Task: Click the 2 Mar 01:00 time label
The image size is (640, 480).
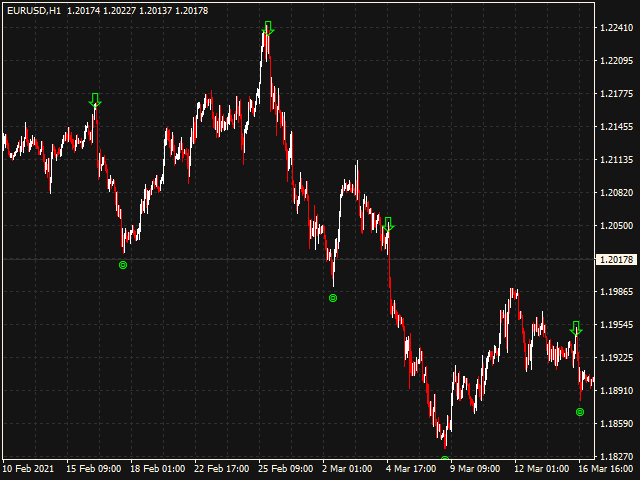Action: coord(347,469)
